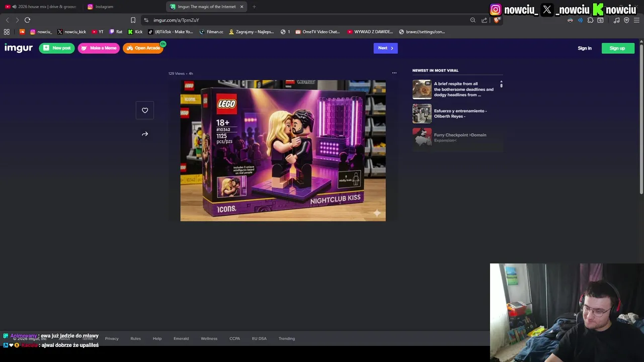This screenshot has width=644, height=362.
Task: Close the Imgur browser tab
Action: click(x=242, y=7)
